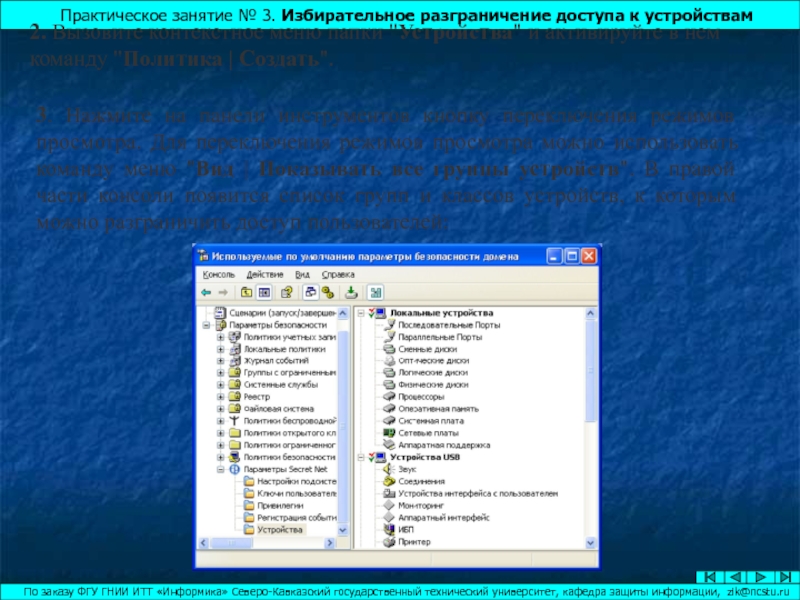Open the Вид menu
Screen dimensions: 800x600
(x=302, y=273)
